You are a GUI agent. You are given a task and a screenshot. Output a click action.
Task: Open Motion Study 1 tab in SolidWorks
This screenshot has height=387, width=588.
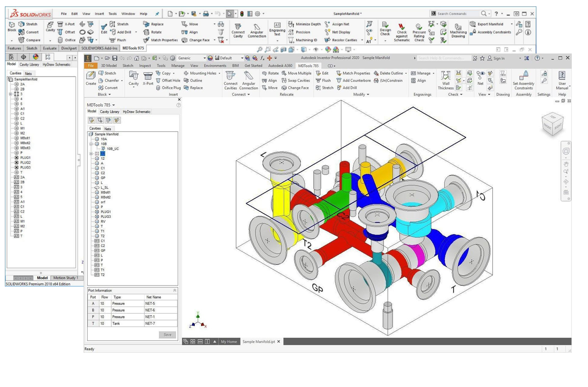[65, 278]
